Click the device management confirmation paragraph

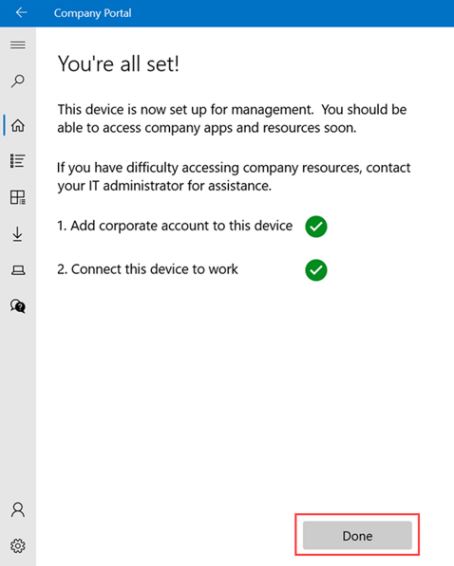(232, 118)
